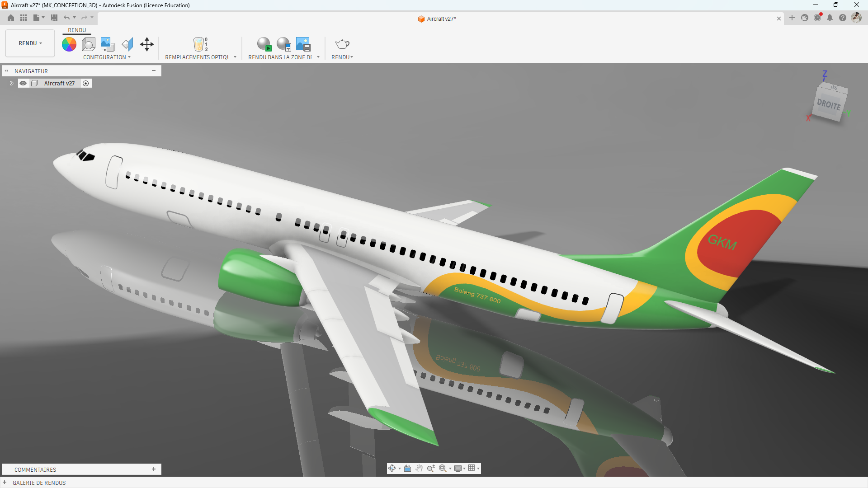Collapse the NAVIGATEUR panel with minus
This screenshot has width=868, height=488.
[154, 70]
